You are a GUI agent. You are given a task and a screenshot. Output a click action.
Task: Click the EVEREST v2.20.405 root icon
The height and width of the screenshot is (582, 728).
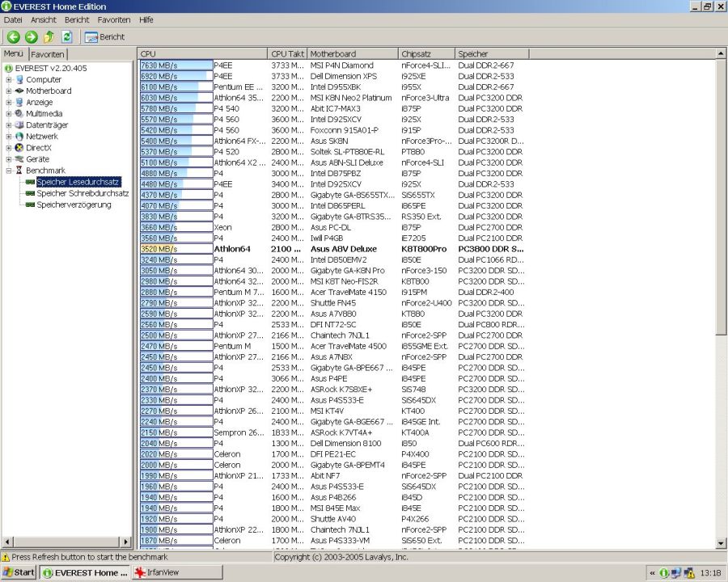9,68
